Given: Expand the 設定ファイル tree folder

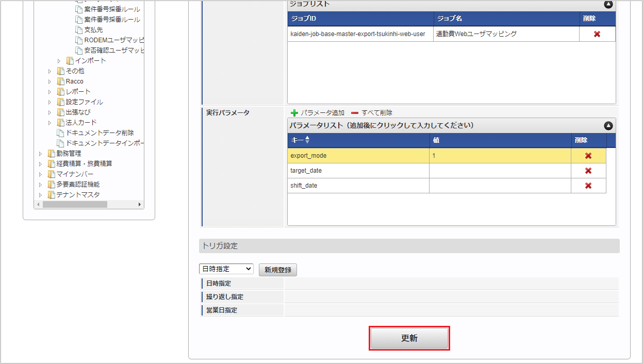Looking at the screenshot, I should coord(50,102).
